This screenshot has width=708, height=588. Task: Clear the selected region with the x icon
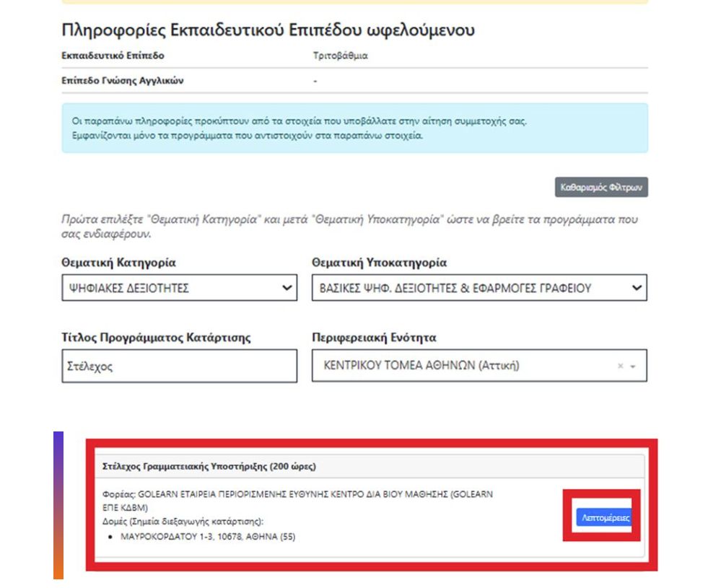(621, 366)
